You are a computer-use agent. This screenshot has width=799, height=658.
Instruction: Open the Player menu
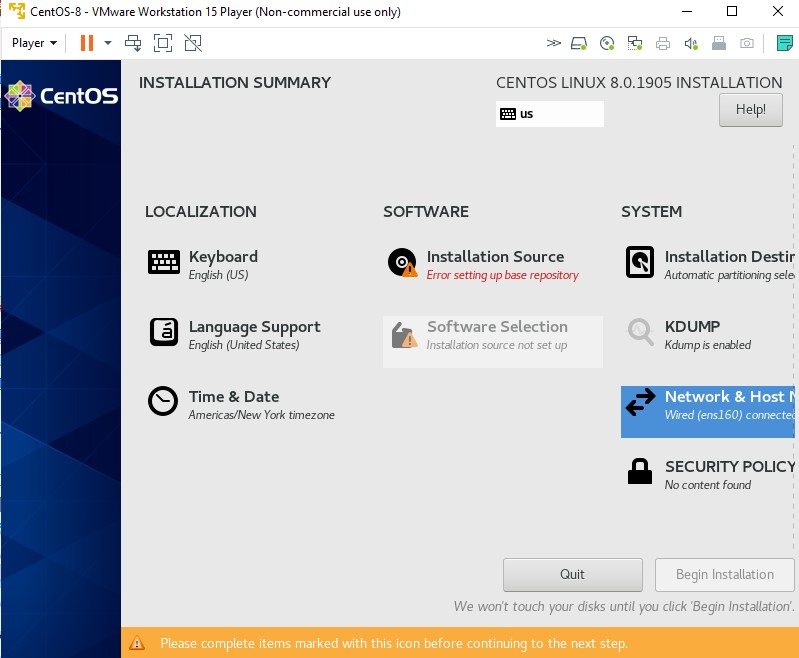34,43
